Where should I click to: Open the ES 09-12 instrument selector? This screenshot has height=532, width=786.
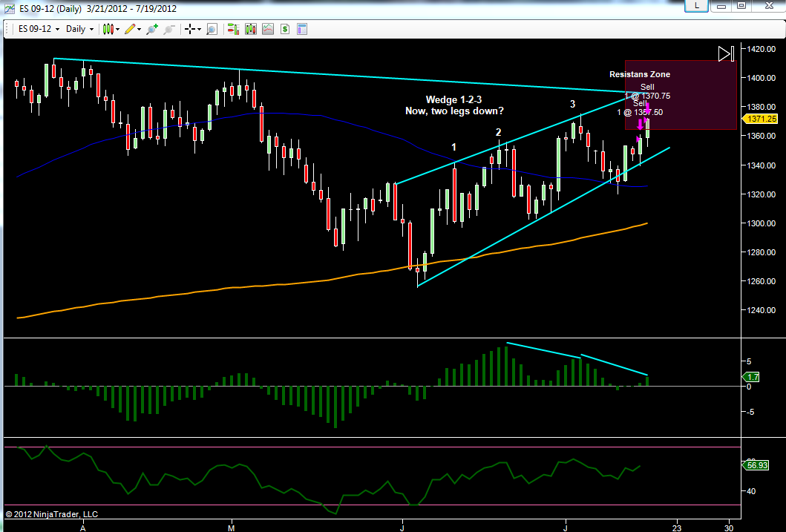(39, 29)
